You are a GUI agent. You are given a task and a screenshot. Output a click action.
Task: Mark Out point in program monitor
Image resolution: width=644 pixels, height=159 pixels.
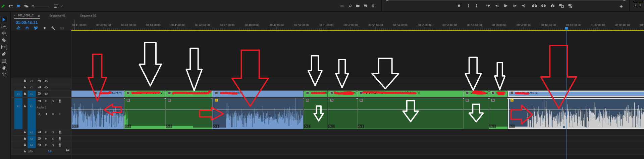pos(476,6)
